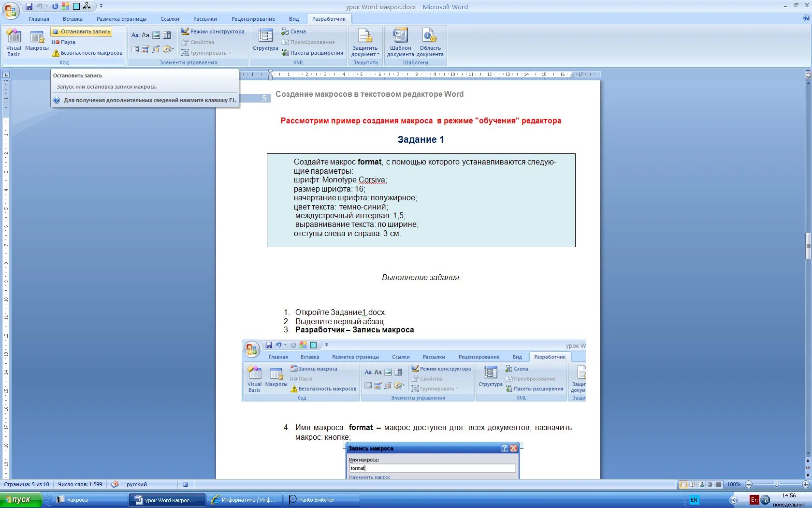Viewport: 812px width, 508px height.
Task: Click the hierarchy diagram quick access icon
Action: click(x=87, y=6)
